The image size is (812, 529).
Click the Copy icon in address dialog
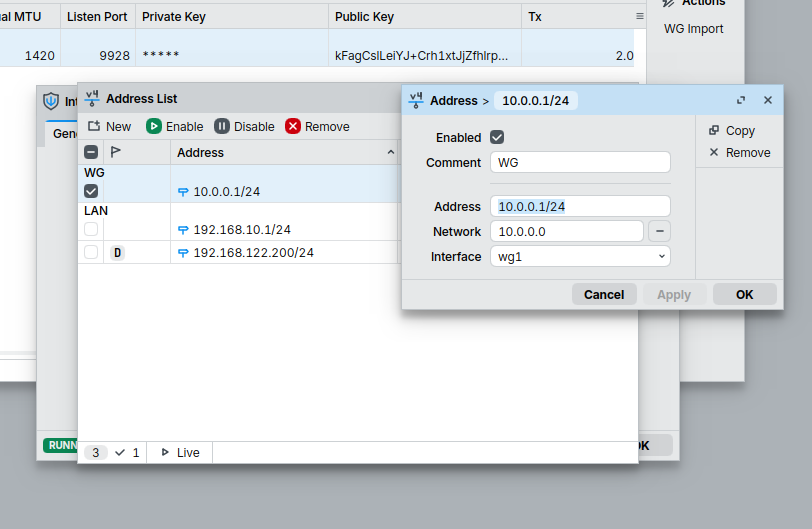714,131
